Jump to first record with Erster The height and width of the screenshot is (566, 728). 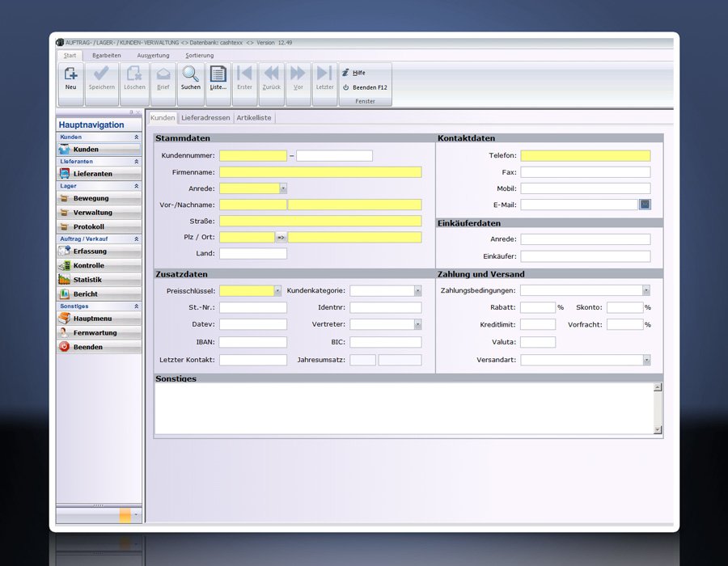coord(245,78)
